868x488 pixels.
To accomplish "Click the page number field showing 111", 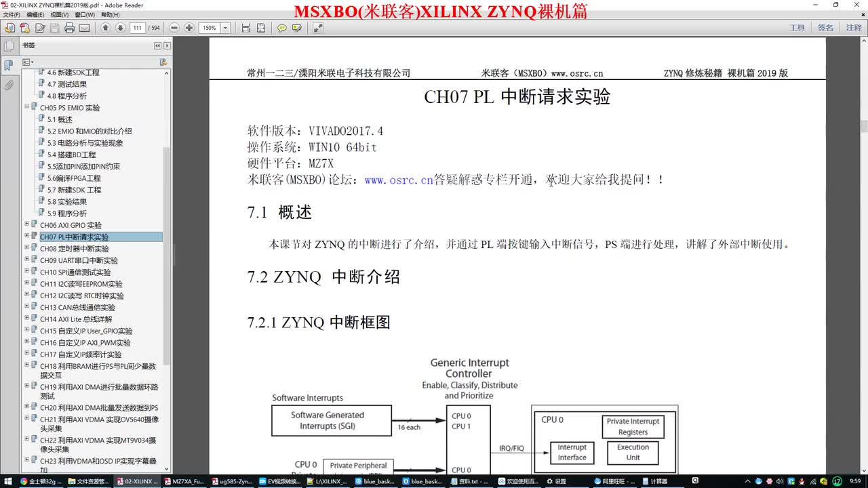I will (x=138, y=28).
